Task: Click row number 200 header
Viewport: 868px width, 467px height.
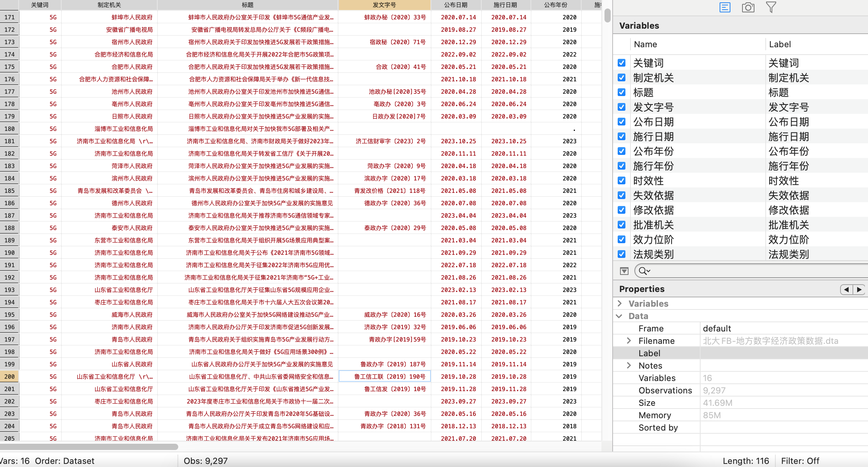Action: coord(9,376)
